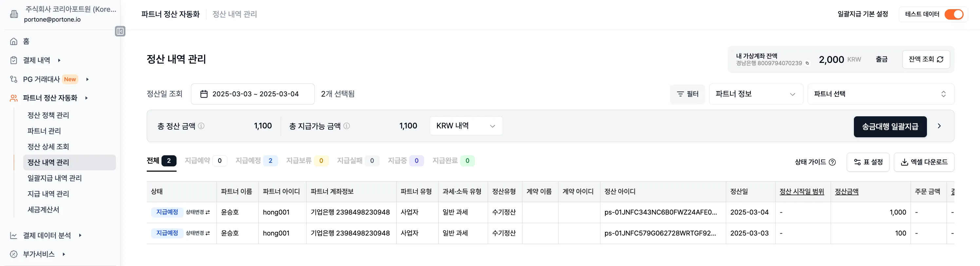Open the KRW 내역 currency dropdown
This screenshot has width=980, height=266.
(466, 125)
